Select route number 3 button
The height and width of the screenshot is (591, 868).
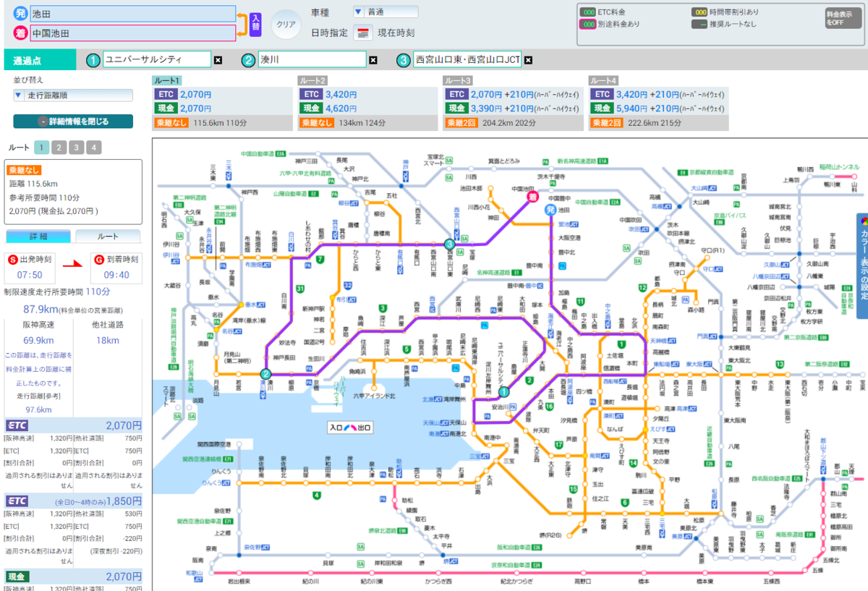(77, 148)
